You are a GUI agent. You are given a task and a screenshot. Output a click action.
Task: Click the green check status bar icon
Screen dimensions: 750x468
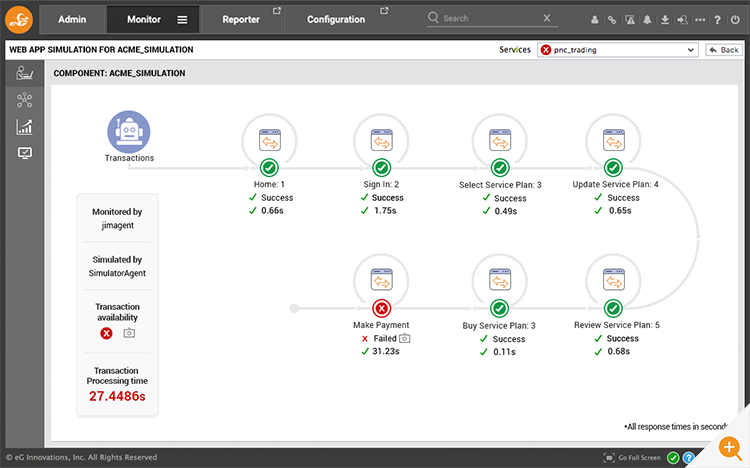point(673,458)
